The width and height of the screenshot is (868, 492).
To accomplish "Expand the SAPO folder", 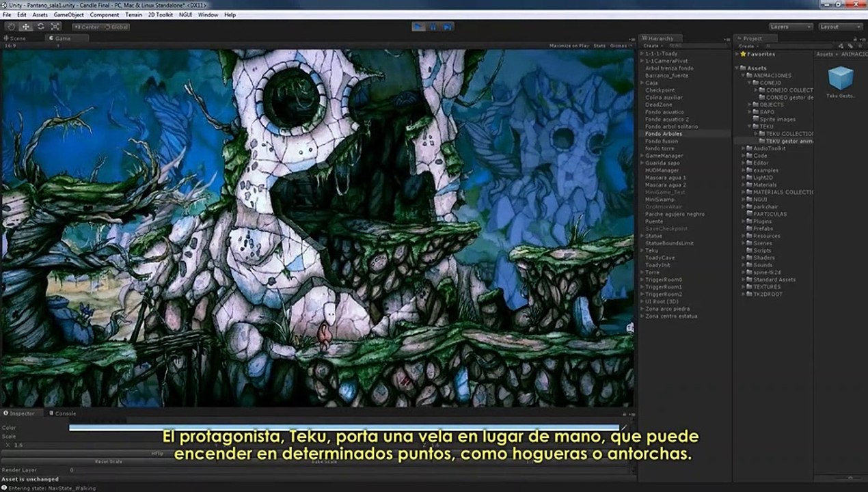I will (x=750, y=112).
